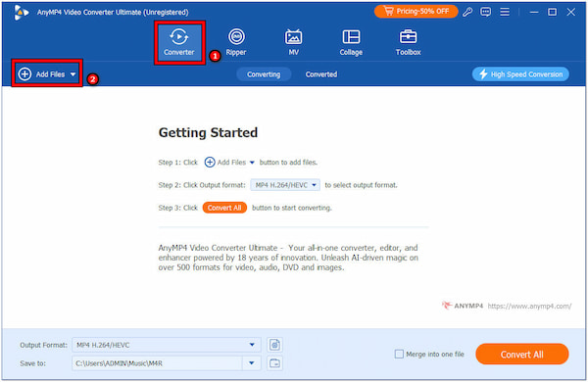This screenshot has width=588, height=382.
Task: Open the Collage module
Action: click(351, 42)
